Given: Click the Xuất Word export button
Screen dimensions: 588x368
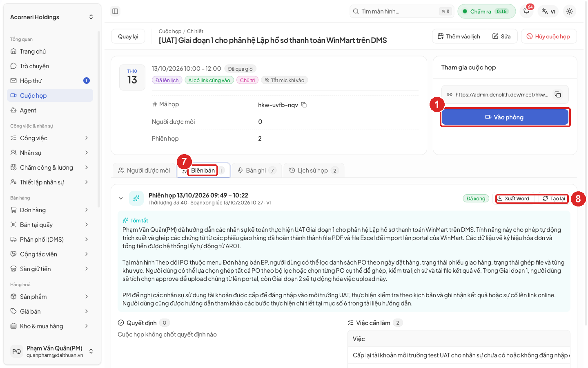Looking at the screenshot, I should [513, 199].
